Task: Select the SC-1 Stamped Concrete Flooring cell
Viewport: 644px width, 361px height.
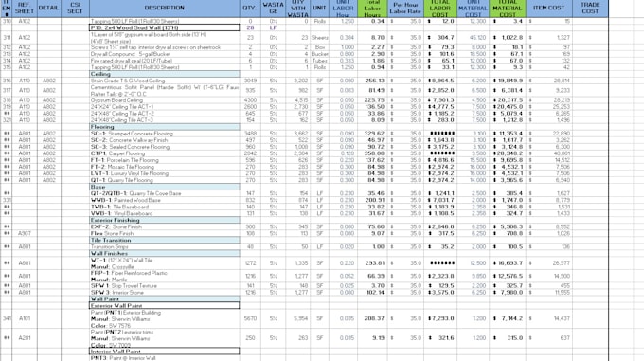Action: [x=164, y=134]
